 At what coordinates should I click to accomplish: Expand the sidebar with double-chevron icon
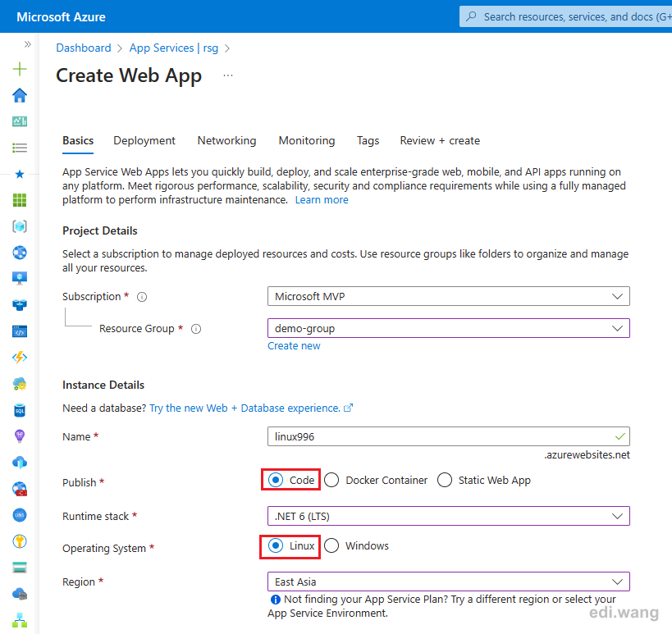pos(28,44)
